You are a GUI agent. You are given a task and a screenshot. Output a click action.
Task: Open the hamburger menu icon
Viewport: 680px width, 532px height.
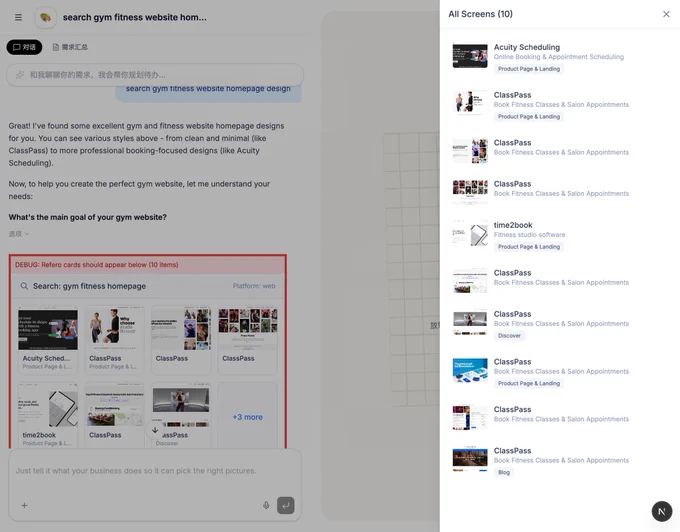(x=18, y=17)
